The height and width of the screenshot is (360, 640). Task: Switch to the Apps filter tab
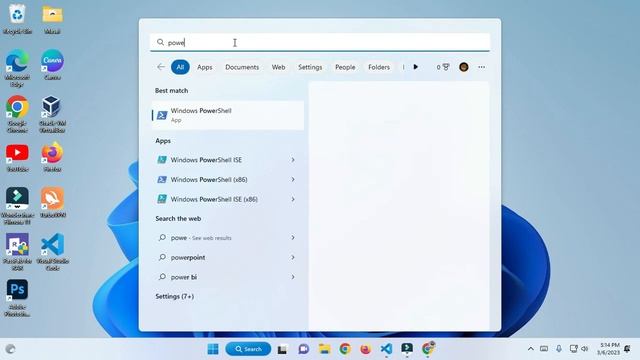click(204, 67)
